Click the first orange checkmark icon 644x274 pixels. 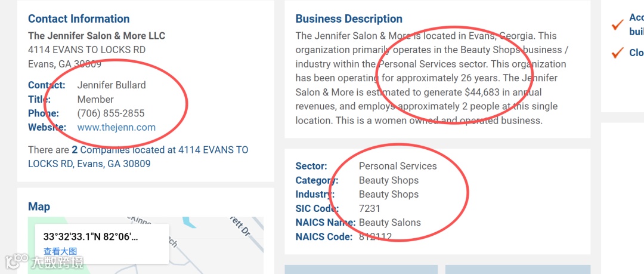tap(617, 24)
